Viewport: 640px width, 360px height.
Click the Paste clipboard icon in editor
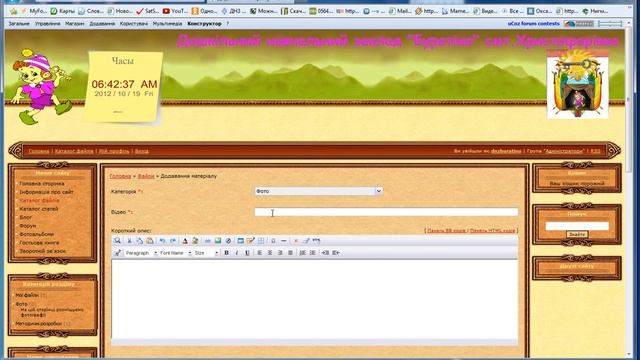click(x=150, y=241)
